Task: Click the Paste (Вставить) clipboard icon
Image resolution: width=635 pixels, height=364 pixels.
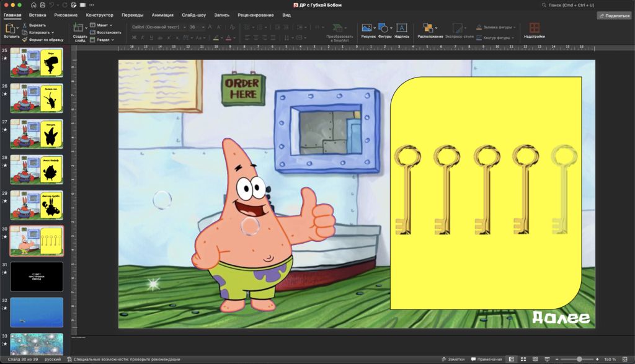Action: pos(10,29)
